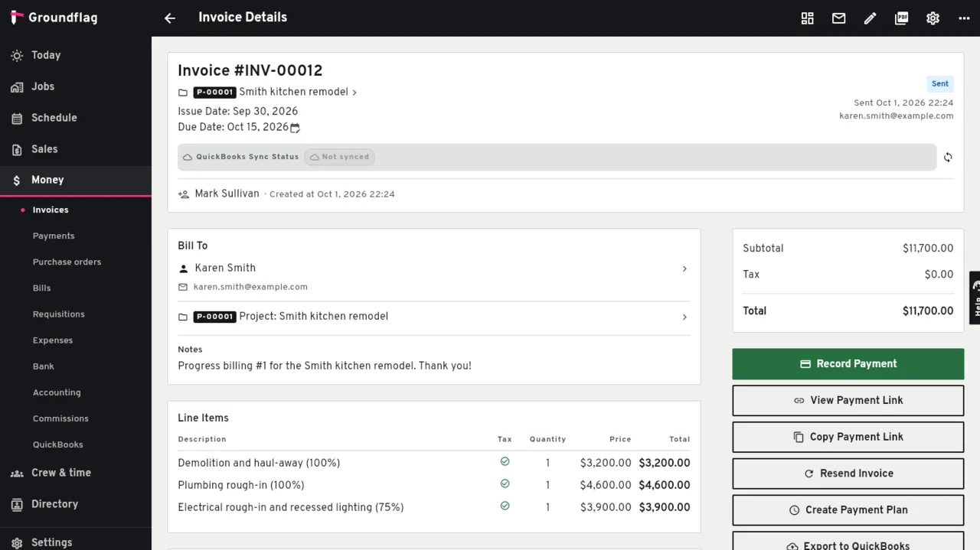This screenshot has width=980, height=550.
Task: Open the PDF export icon
Action: point(901,18)
